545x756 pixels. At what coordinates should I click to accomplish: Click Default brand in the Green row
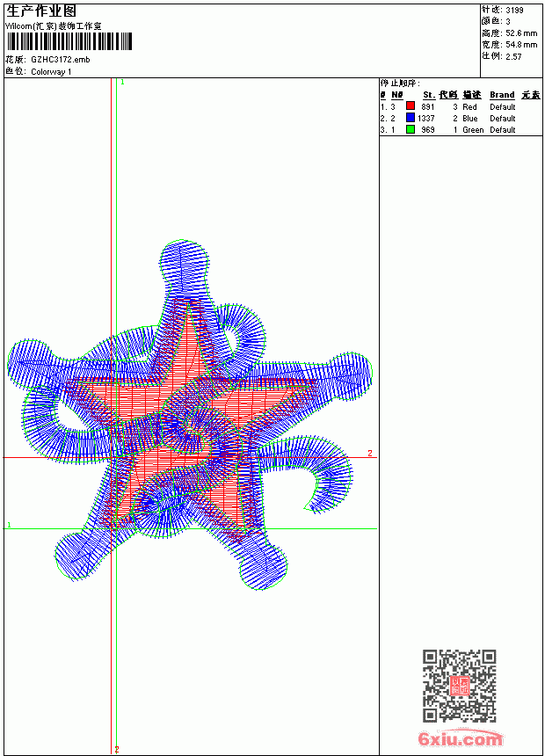pyautogui.click(x=503, y=130)
